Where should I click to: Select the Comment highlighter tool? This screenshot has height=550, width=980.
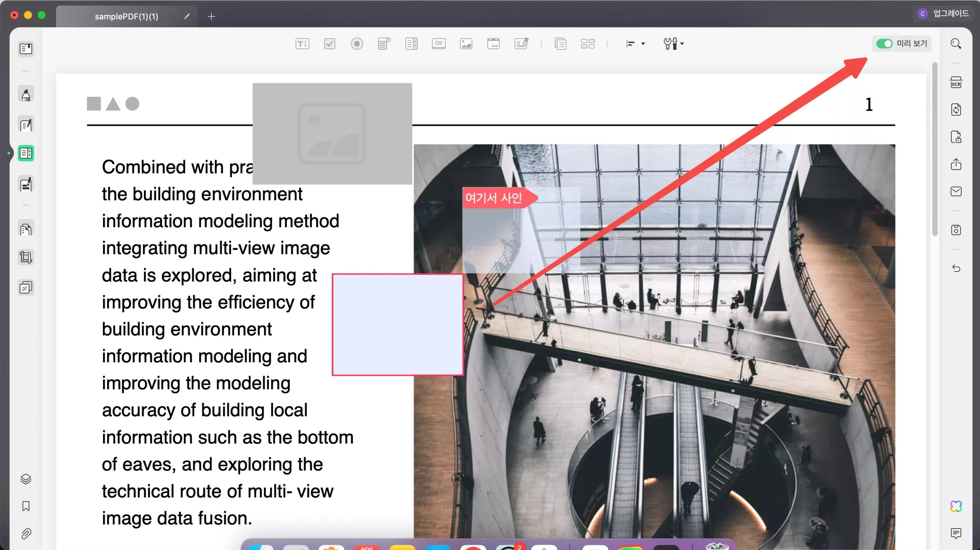[x=26, y=94]
